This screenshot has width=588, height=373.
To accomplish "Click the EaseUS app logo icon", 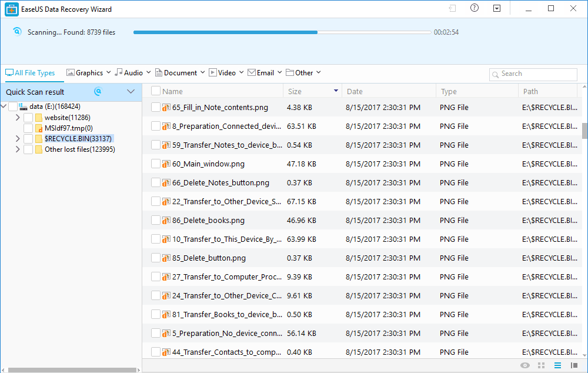I will 12,9.
